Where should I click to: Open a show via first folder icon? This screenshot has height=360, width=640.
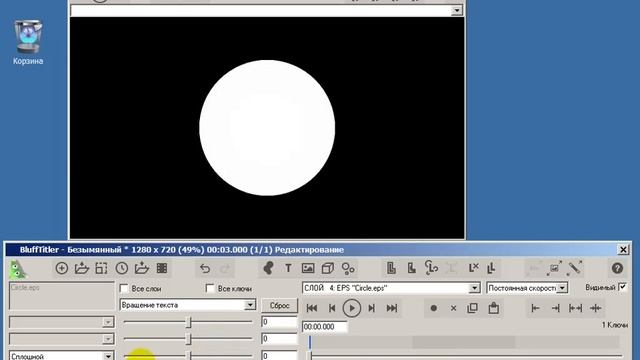click(x=82, y=268)
